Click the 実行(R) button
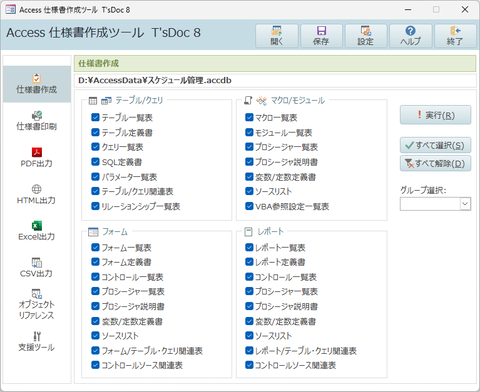Viewport: 480px width, 392px height. point(435,115)
